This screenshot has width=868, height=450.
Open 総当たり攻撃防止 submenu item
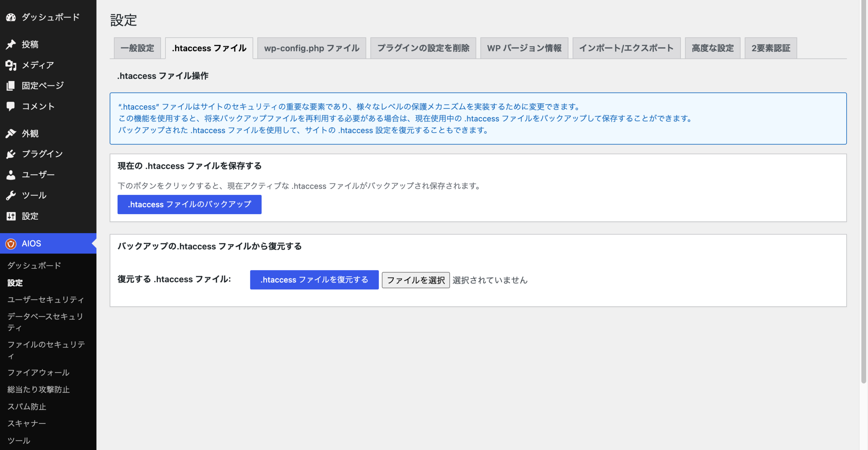pyautogui.click(x=38, y=389)
